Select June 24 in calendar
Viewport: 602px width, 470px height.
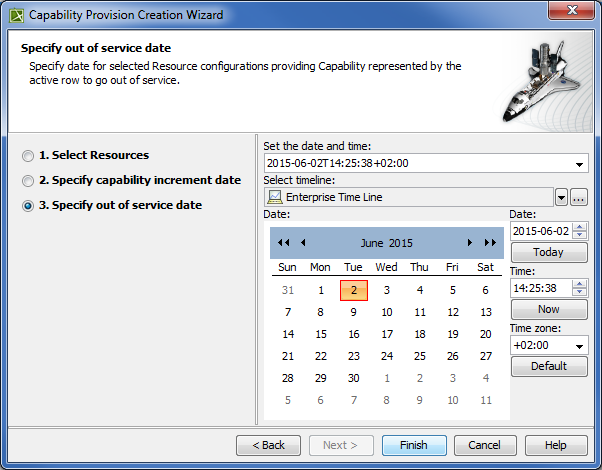click(x=387, y=356)
